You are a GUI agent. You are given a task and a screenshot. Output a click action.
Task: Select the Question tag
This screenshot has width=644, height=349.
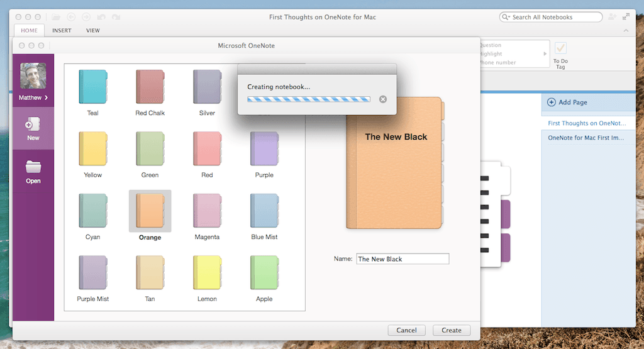491,45
